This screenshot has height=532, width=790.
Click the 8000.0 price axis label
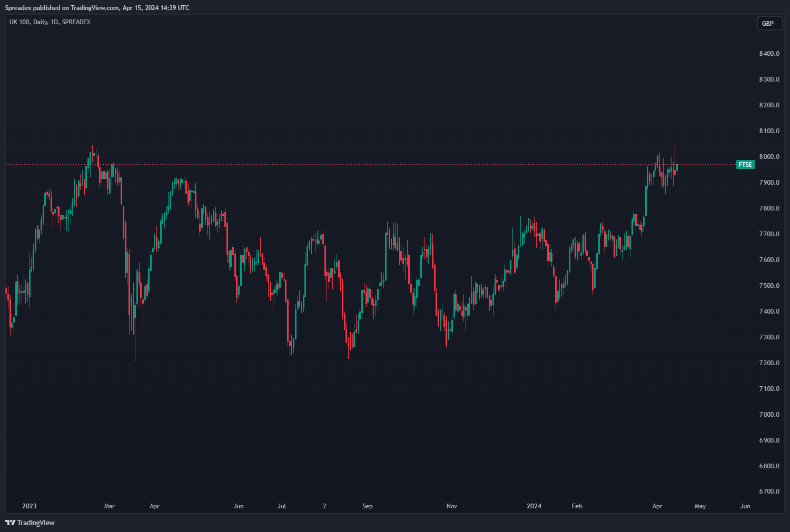769,157
